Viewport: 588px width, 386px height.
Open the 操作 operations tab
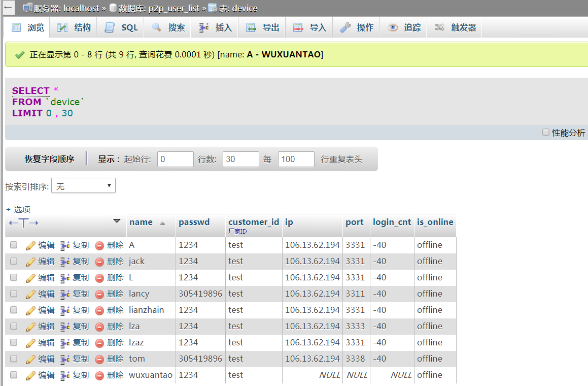[x=357, y=27]
